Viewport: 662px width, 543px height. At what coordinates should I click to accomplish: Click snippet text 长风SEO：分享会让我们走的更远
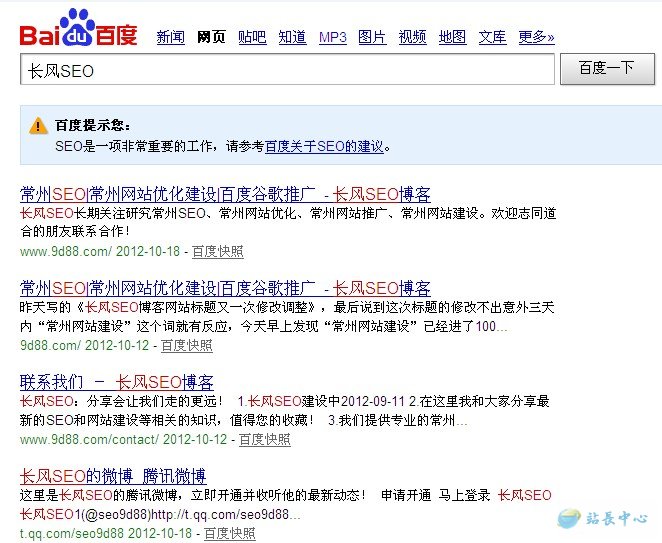pos(121,401)
